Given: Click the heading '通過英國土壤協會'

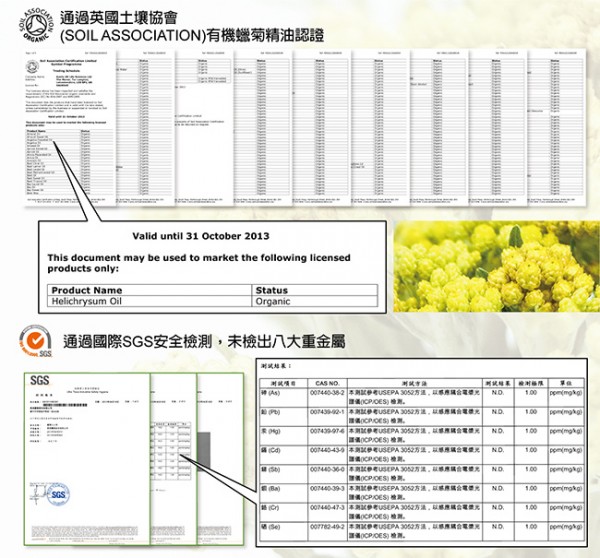Looking at the screenshot, I should pos(119,18).
